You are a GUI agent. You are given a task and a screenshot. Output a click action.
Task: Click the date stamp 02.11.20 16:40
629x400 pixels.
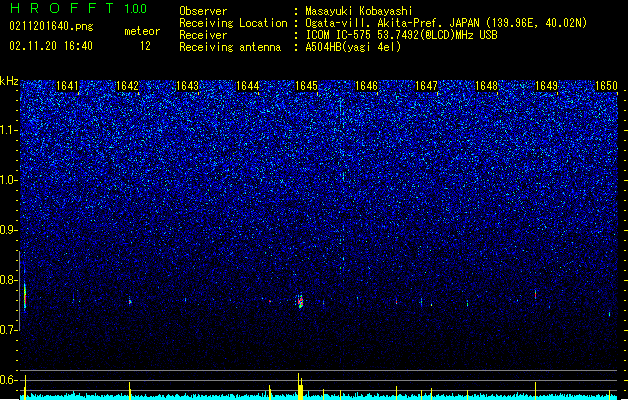coord(51,45)
